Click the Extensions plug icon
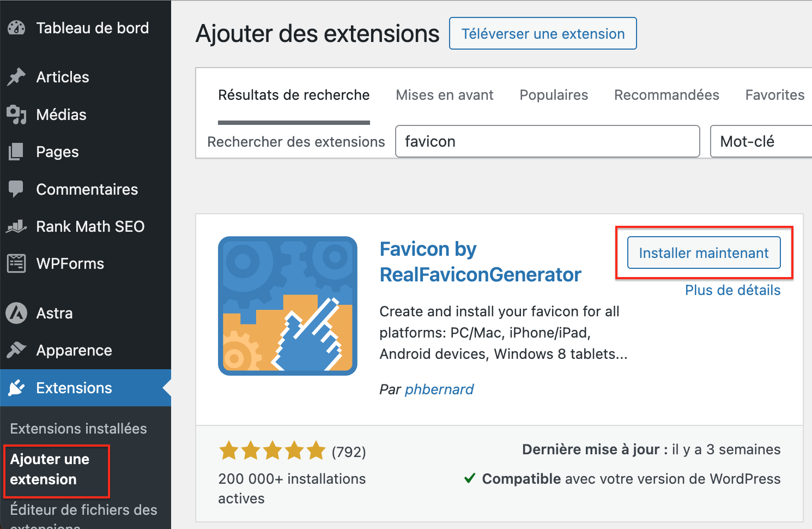812x529 pixels. (16, 388)
